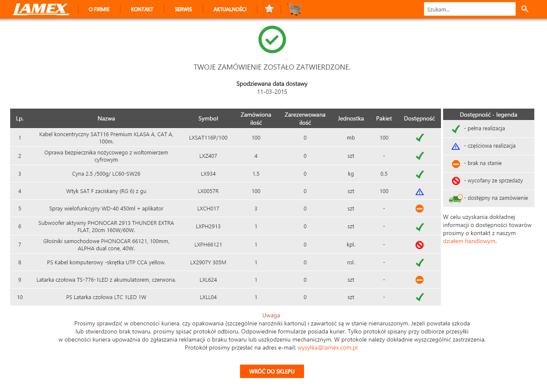This screenshot has height=392, width=547.
Task: Select 'Spray wielofunkcyjny WD-40' product name
Action: (x=106, y=209)
